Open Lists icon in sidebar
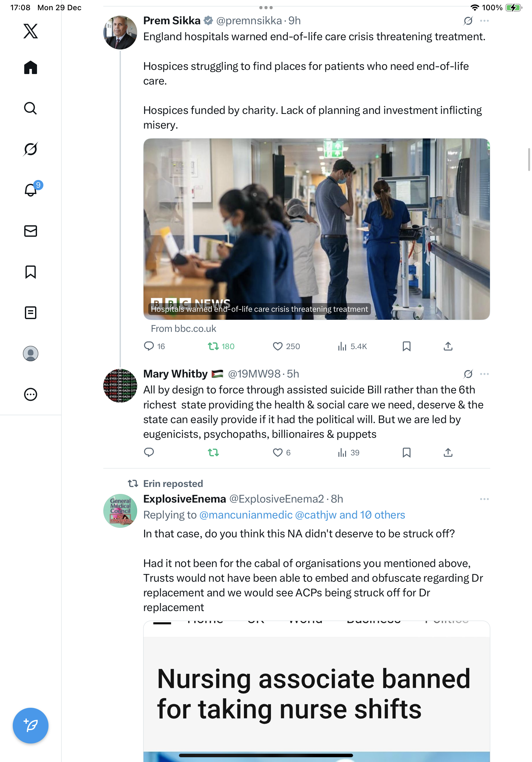Image resolution: width=532 pixels, height=762 pixels. pyautogui.click(x=31, y=313)
